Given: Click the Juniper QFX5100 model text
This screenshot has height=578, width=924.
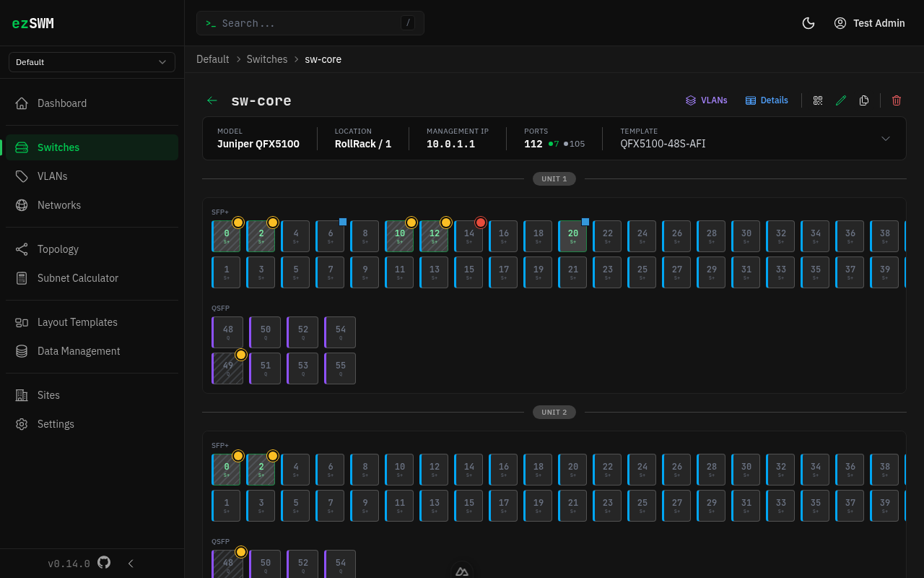Looking at the screenshot, I should 258,144.
